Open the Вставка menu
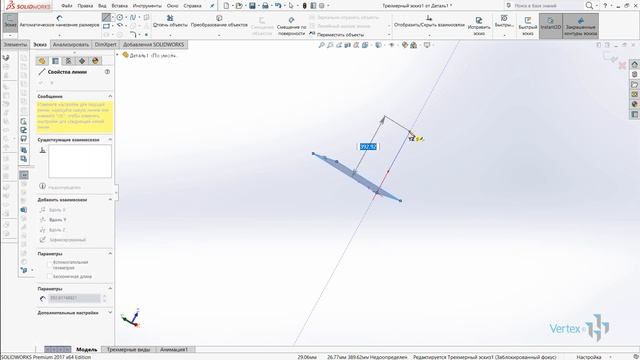Screen dimensions: 640x360 (x=120, y=6)
